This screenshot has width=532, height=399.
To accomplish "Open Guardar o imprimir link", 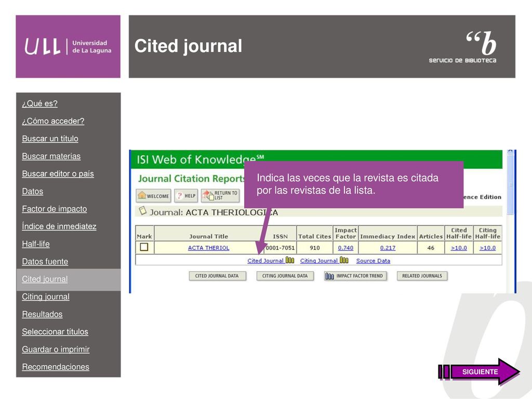I will 56,349.
